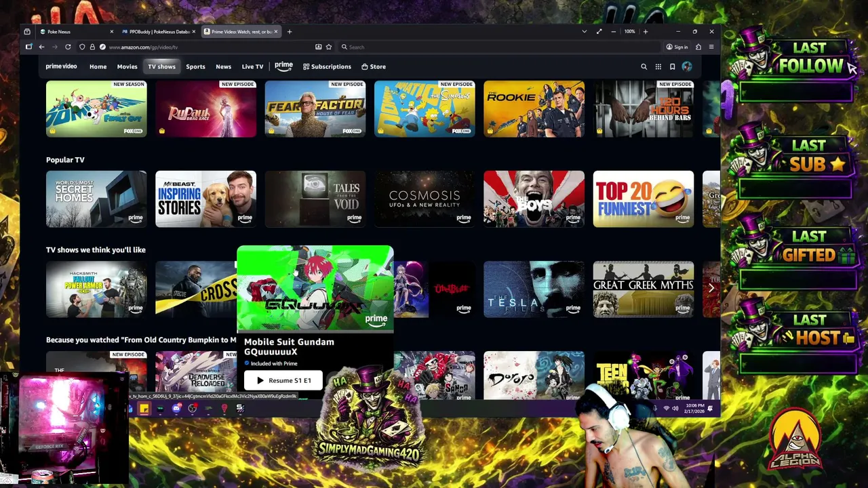The height and width of the screenshot is (488, 868).
Task: Zoom out with the minus beside 100%
Action: (614, 32)
